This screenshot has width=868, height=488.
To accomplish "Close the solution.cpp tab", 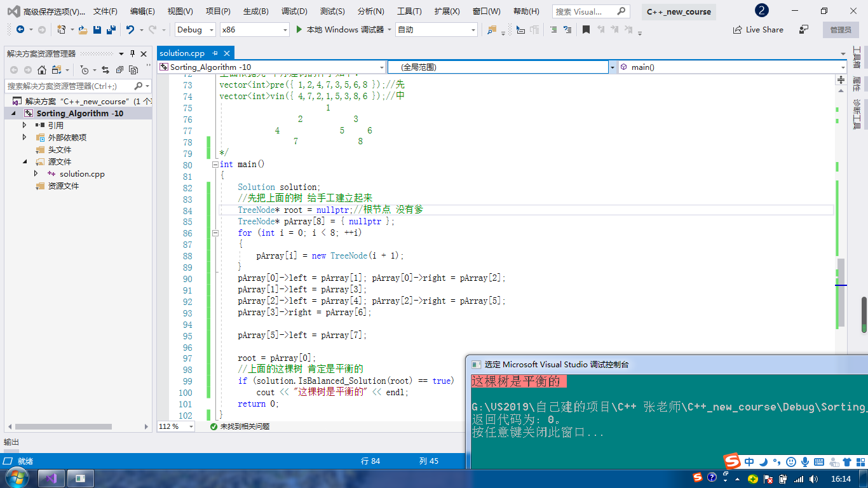I will pos(227,53).
